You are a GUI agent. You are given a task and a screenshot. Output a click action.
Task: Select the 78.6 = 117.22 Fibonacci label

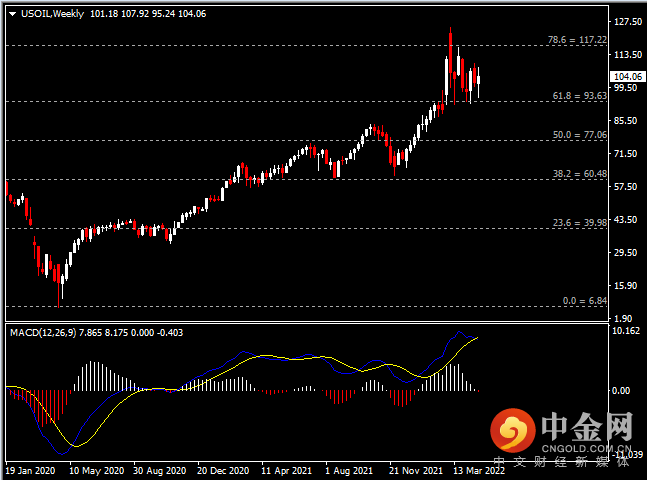tap(577, 40)
